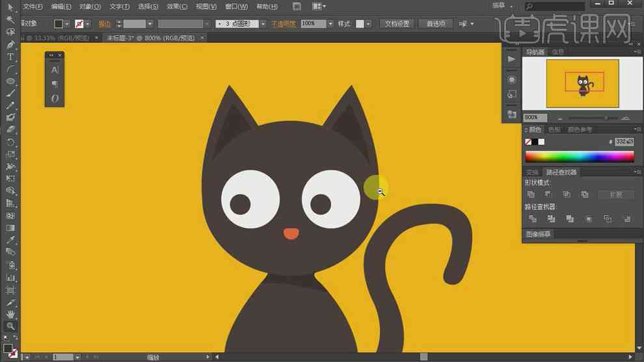Open the 效果(C) menu
This screenshot has height=362, width=644.
click(177, 6)
